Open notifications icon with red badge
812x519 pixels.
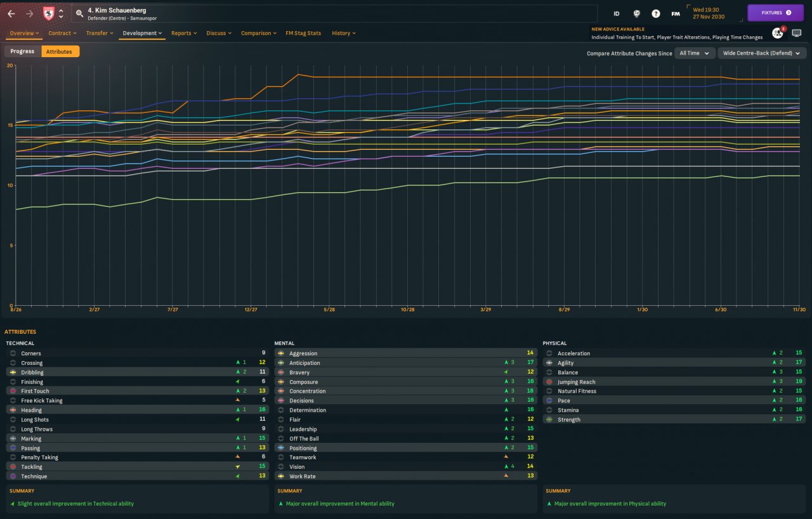tap(777, 33)
